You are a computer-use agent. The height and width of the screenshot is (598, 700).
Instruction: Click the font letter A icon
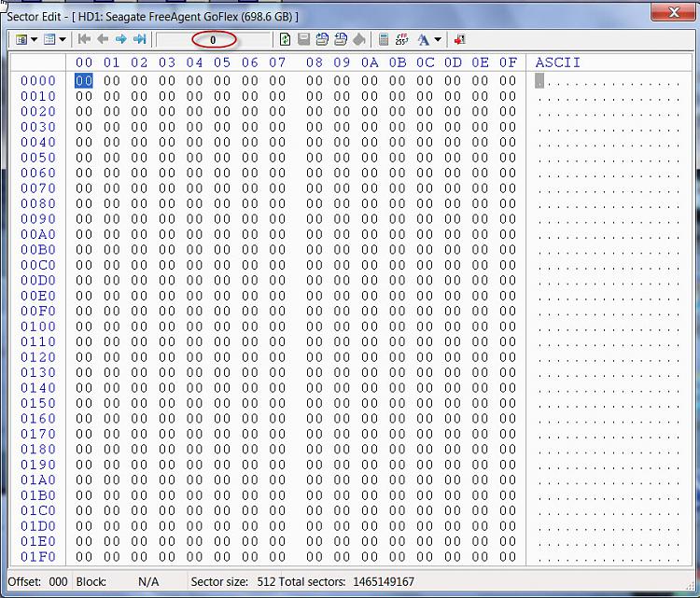click(x=423, y=40)
